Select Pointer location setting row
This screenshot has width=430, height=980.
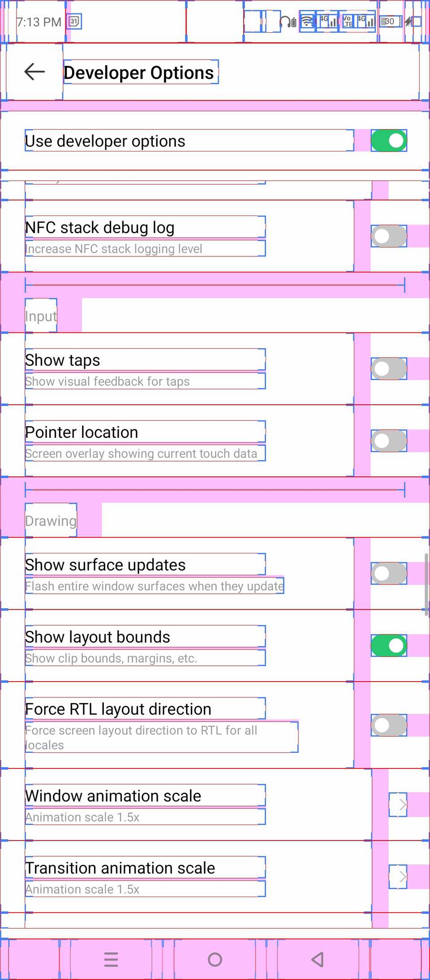click(x=179, y=440)
